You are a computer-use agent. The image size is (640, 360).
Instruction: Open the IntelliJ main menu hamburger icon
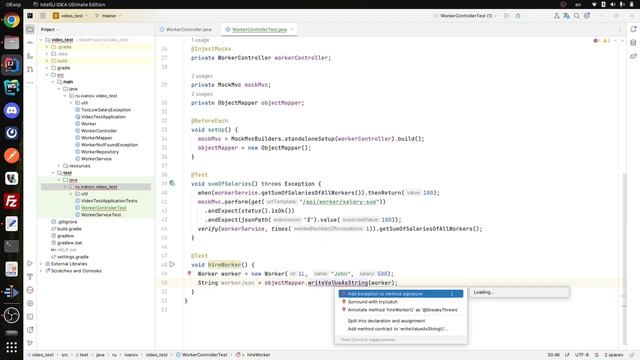(43, 16)
